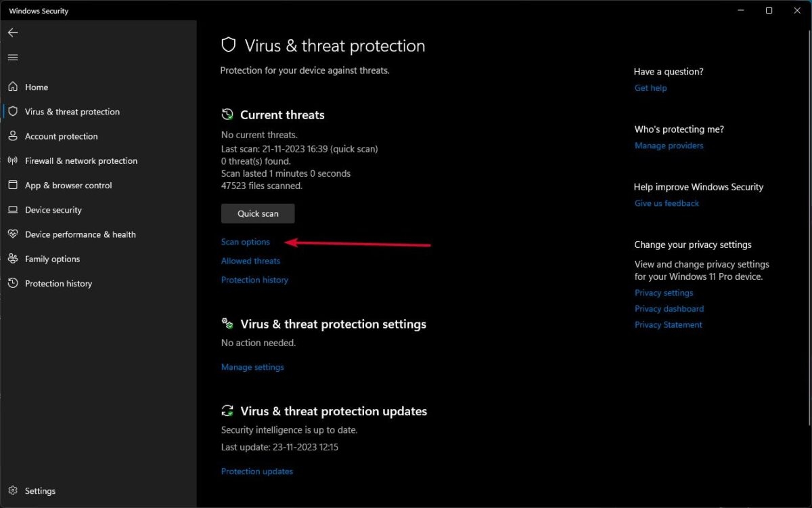
Task: Open Account protection from the sidebar
Action: click(x=61, y=135)
